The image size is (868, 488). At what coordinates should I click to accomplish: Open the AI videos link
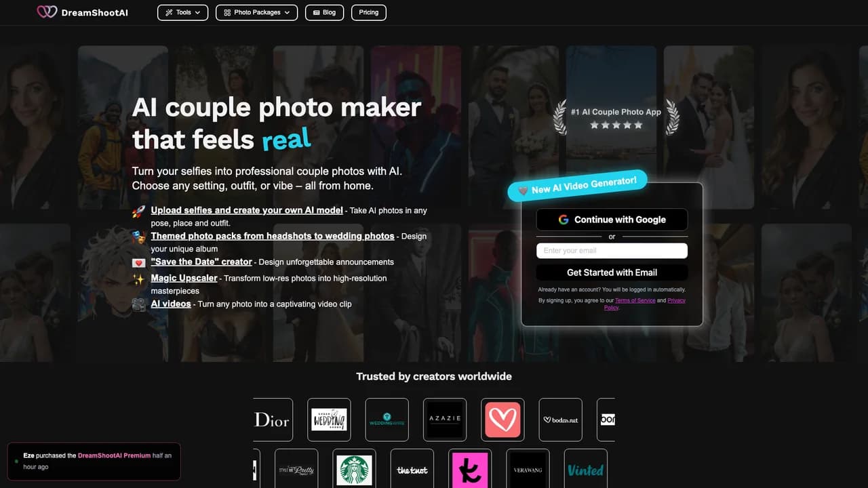171,304
